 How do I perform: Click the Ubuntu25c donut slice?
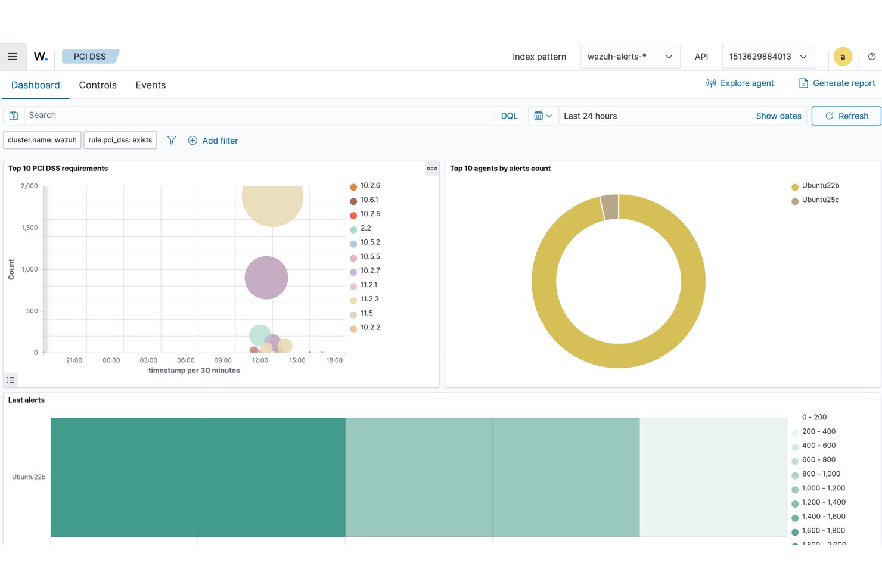610,207
